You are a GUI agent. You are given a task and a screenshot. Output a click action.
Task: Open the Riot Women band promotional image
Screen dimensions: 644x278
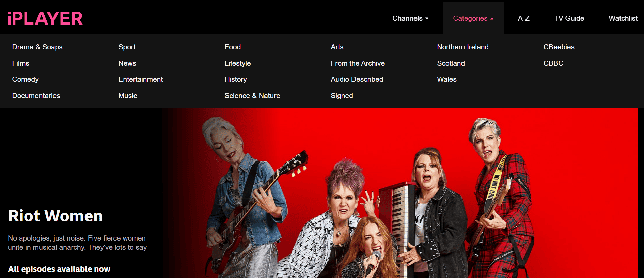400,193
